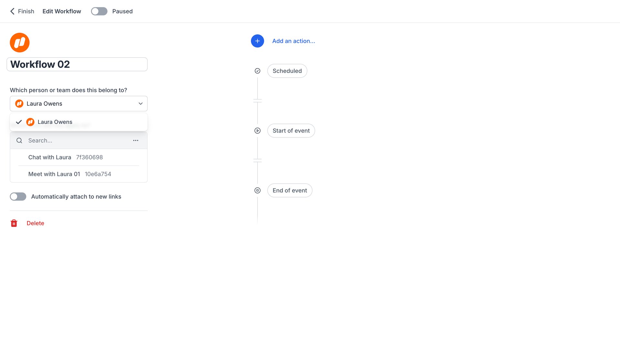Click the Workflow 02 name field
The width and height of the screenshot is (620, 364).
[77, 64]
